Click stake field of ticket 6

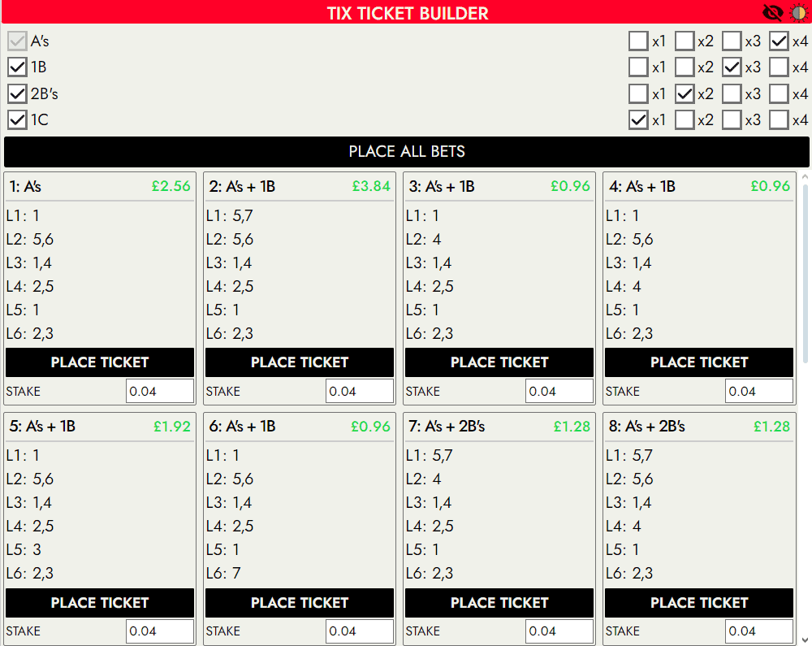tap(359, 631)
